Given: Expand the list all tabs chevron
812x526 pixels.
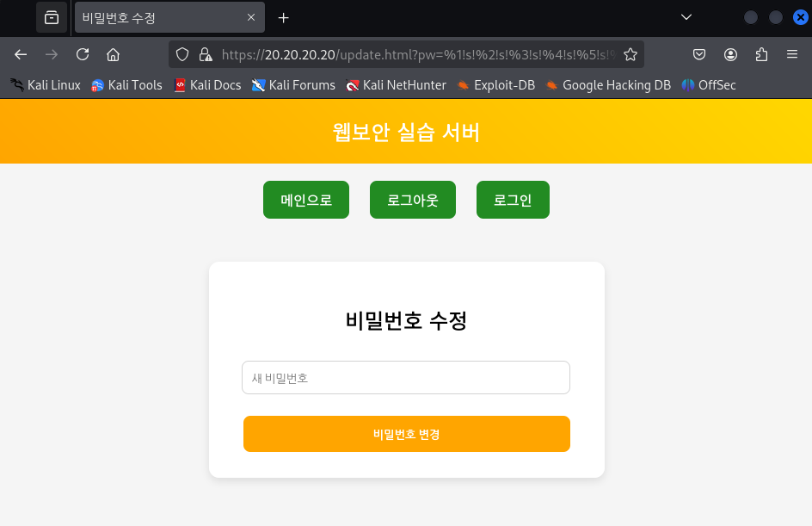Looking at the screenshot, I should [686, 17].
